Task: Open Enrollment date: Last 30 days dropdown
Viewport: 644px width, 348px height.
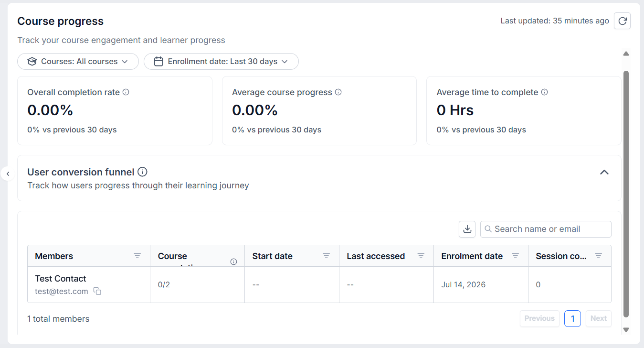Action: coord(221,61)
